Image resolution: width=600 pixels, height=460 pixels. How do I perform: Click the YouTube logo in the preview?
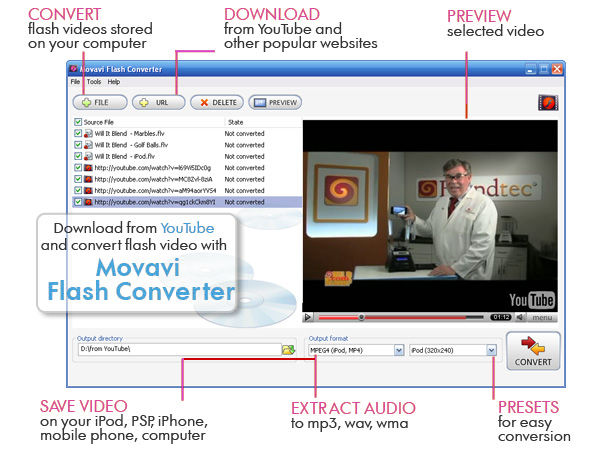(531, 299)
